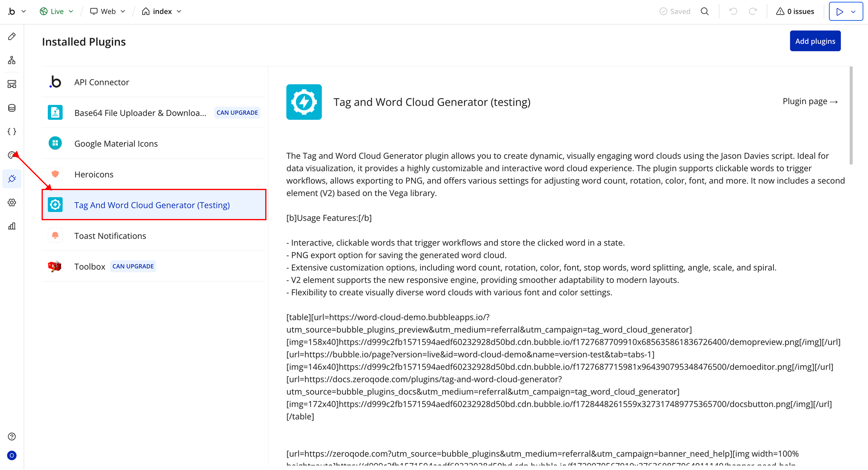Screen dimensions: 868x470
Task: Select API Connector in plugin list
Action: pos(102,82)
